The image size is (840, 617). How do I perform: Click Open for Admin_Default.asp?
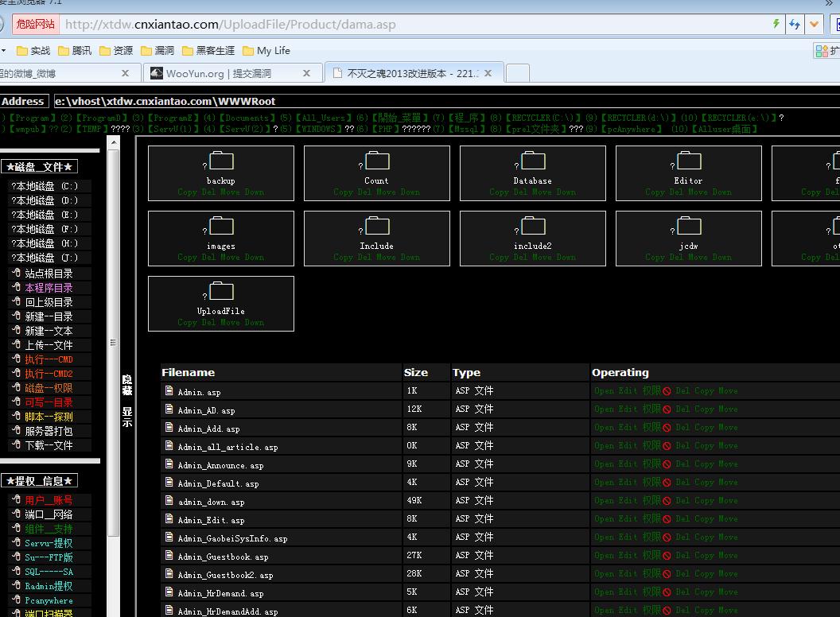tap(604, 483)
